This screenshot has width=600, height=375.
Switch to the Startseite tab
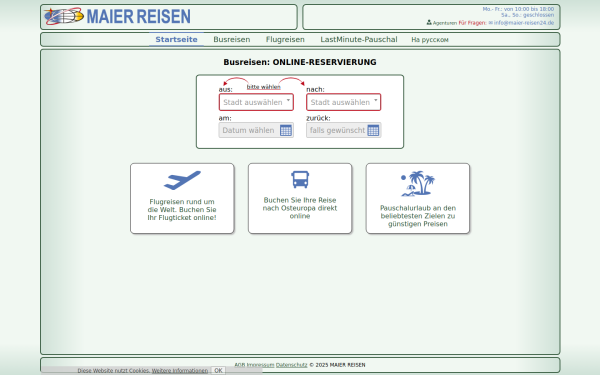pos(176,39)
